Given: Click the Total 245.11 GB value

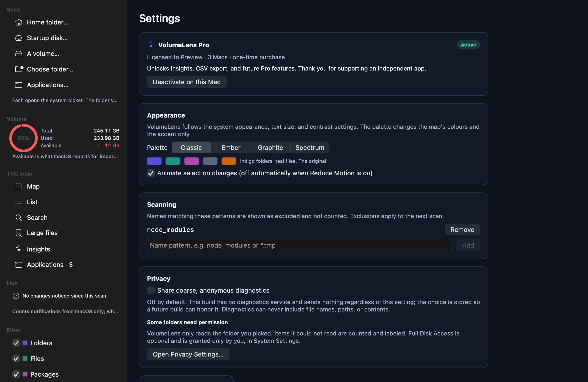Looking at the screenshot, I should coord(107,131).
